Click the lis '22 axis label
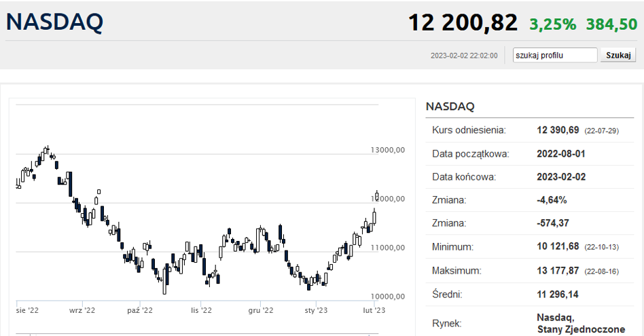Viewport: 644px width, 336px height. click(x=201, y=311)
